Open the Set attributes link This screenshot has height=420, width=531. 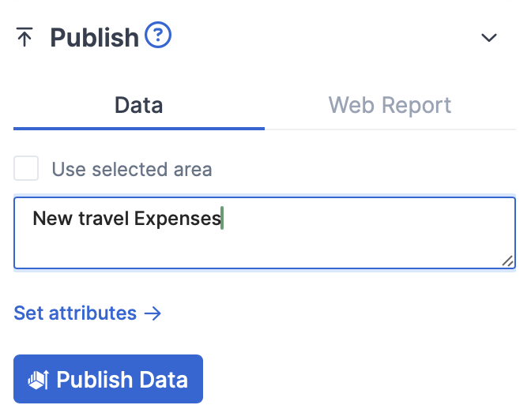(76, 313)
